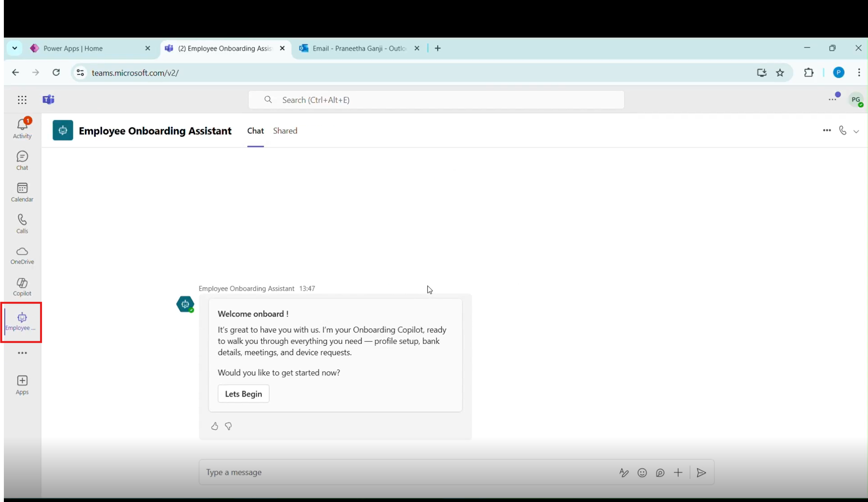
Task: Dislike the welcome message with thumbs down
Action: pyautogui.click(x=228, y=426)
